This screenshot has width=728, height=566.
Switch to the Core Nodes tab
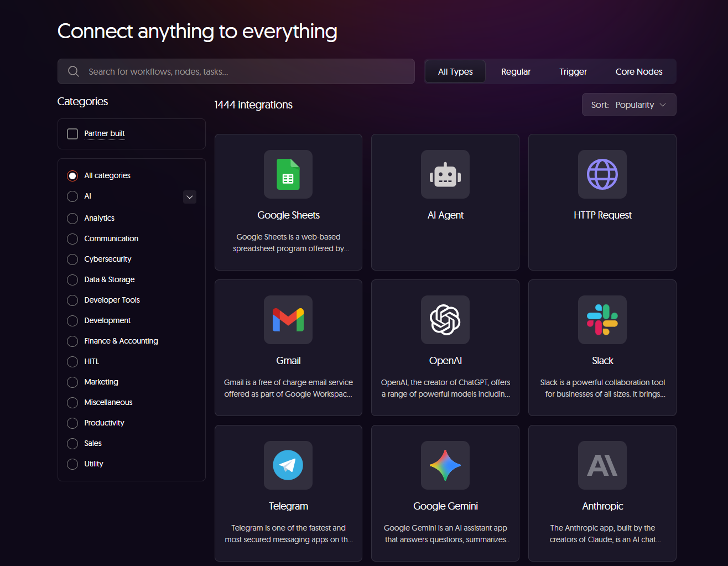tap(638, 71)
